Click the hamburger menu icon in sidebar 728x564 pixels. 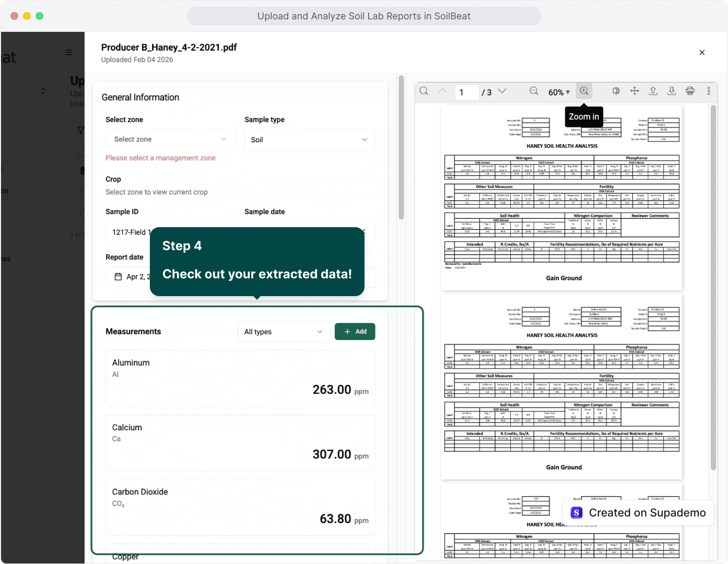point(68,52)
